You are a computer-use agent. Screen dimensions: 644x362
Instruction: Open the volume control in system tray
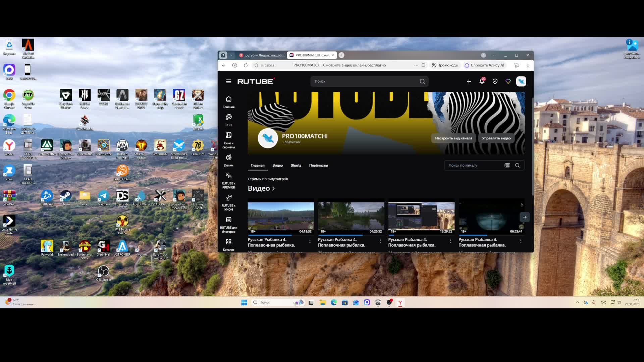pyautogui.click(x=619, y=302)
